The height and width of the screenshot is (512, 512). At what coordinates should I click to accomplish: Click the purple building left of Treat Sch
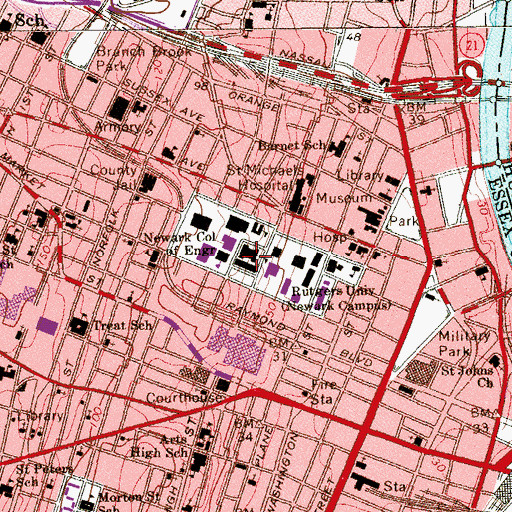pyautogui.click(x=47, y=326)
